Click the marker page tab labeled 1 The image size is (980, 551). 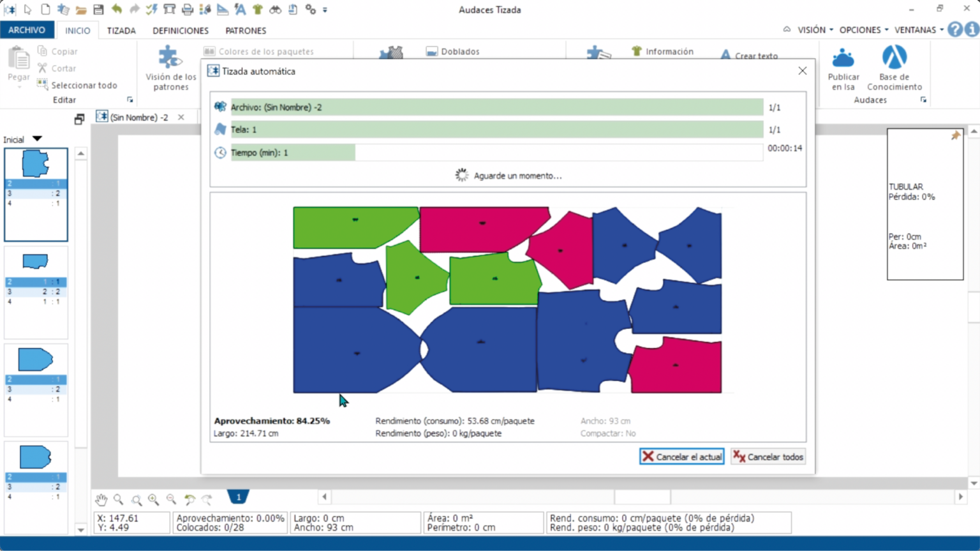click(x=239, y=497)
